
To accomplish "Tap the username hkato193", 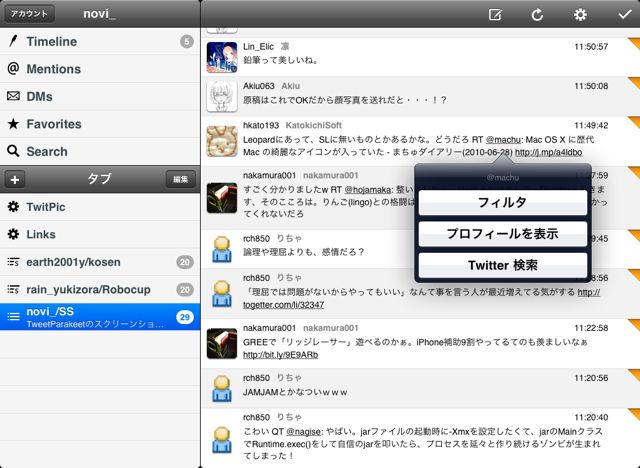I will click(x=261, y=125).
